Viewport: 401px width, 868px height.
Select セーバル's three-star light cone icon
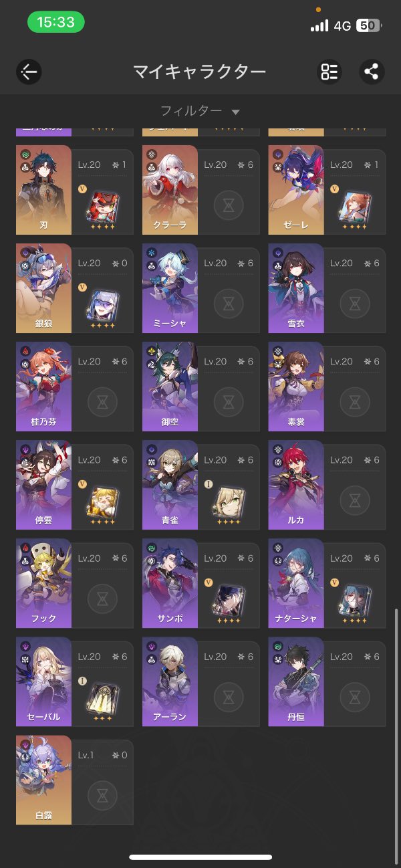tap(102, 699)
